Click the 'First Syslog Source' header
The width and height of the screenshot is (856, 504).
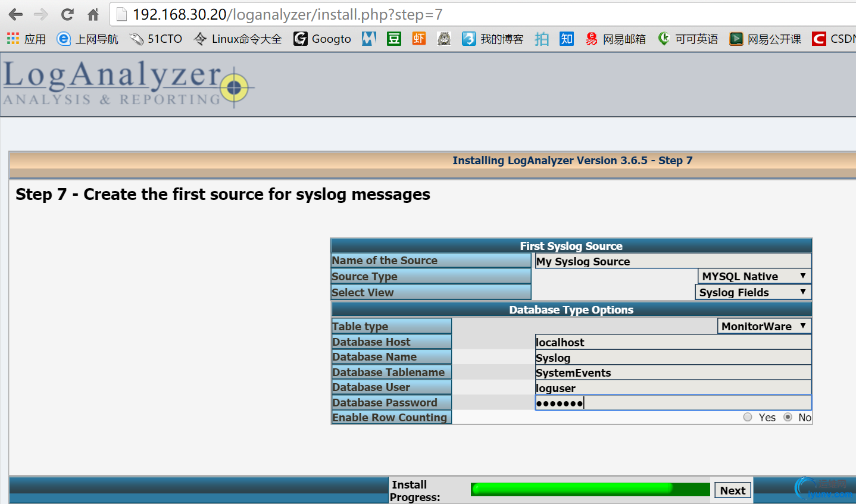coord(571,246)
